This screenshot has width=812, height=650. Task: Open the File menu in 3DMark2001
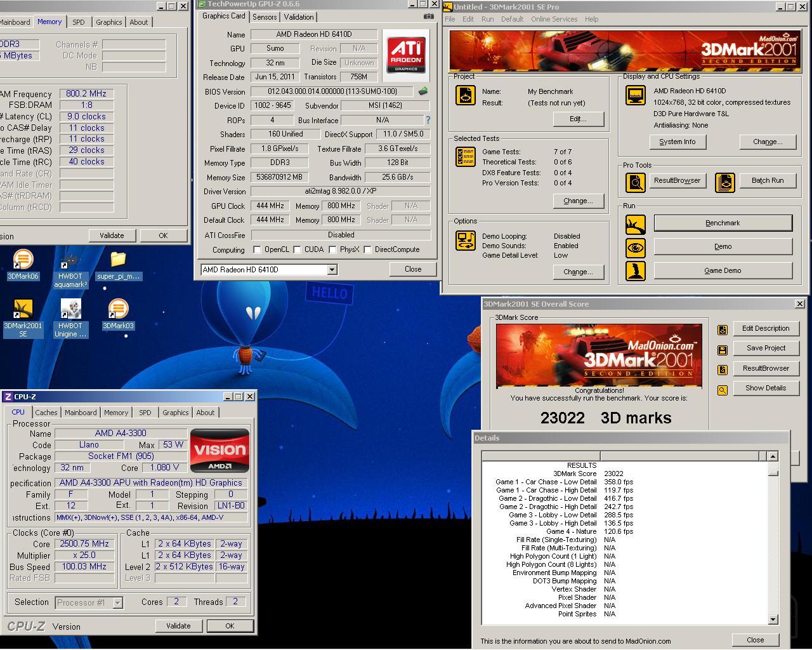(450, 19)
